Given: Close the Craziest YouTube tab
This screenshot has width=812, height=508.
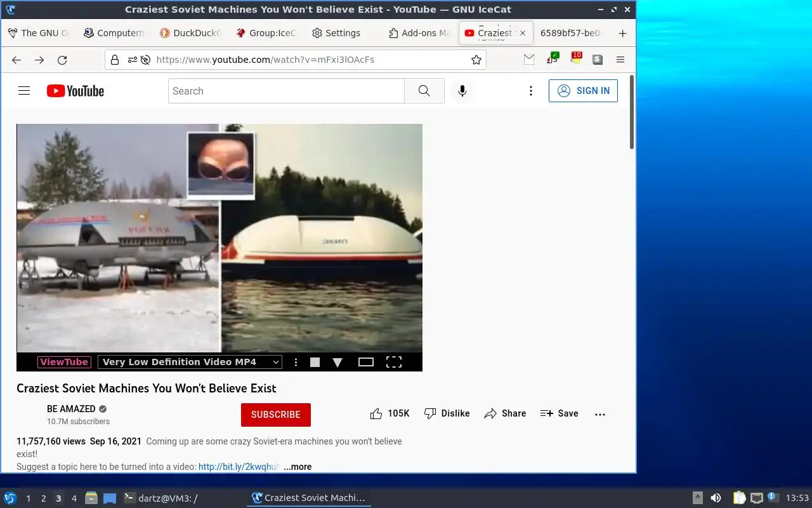Looking at the screenshot, I should click(523, 33).
